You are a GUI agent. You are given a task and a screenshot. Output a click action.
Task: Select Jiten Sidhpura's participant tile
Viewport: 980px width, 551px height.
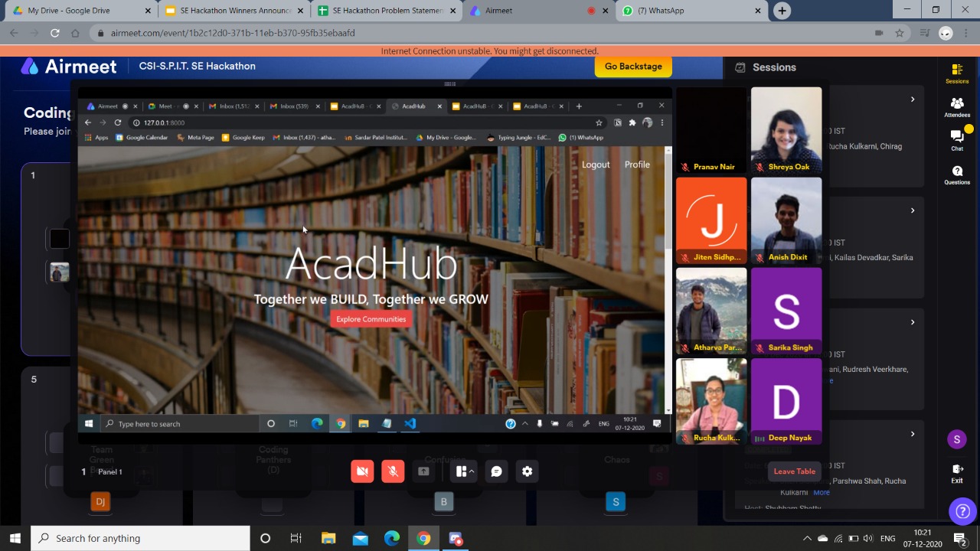pyautogui.click(x=711, y=220)
